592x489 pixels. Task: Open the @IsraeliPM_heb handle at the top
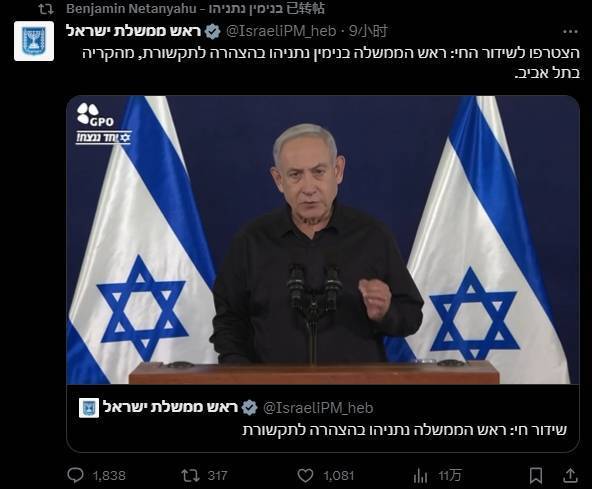coord(281,31)
